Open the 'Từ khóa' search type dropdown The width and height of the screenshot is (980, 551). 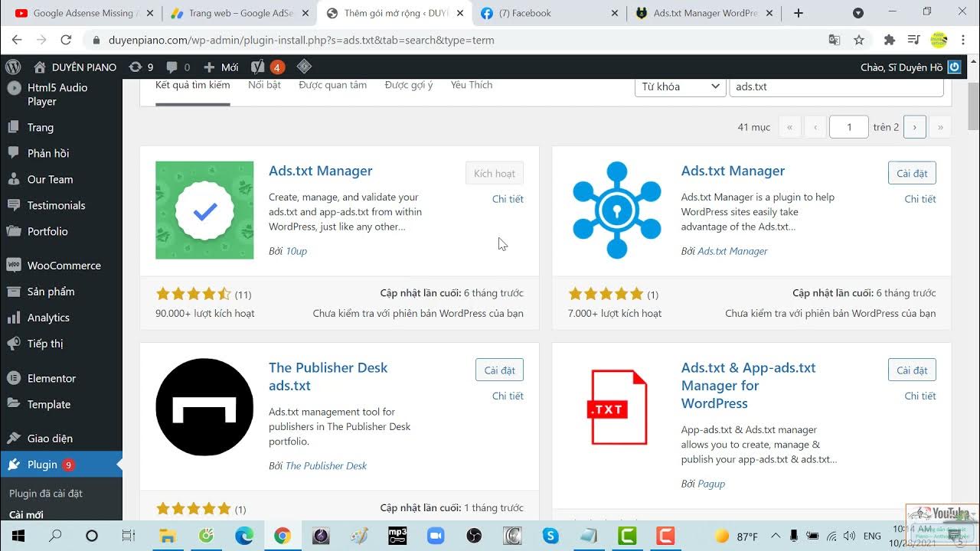coord(680,86)
